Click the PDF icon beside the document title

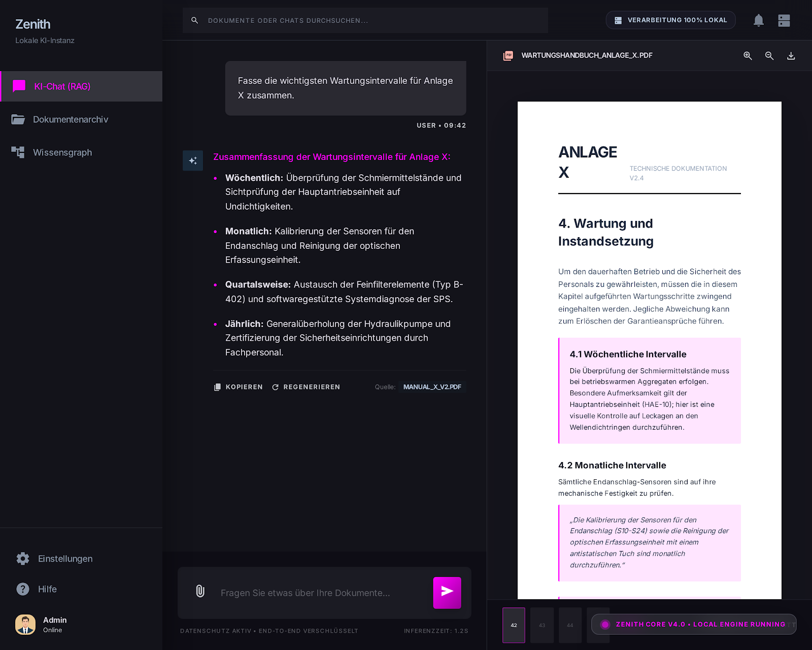click(508, 55)
